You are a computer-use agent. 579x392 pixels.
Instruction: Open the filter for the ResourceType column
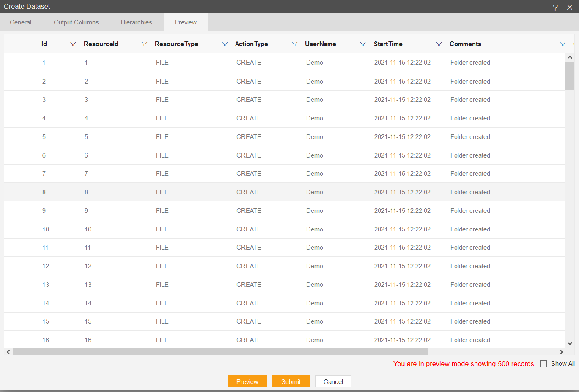pyautogui.click(x=225, y=44)
